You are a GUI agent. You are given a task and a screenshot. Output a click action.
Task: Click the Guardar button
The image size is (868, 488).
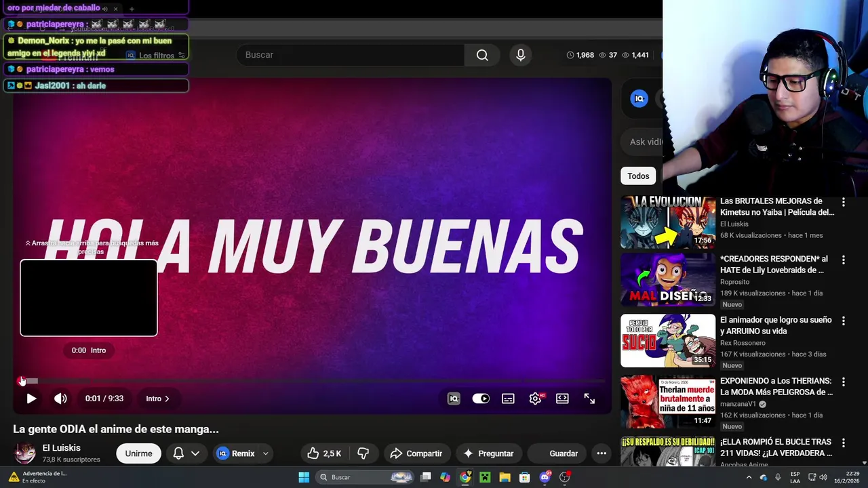point(557,453)
